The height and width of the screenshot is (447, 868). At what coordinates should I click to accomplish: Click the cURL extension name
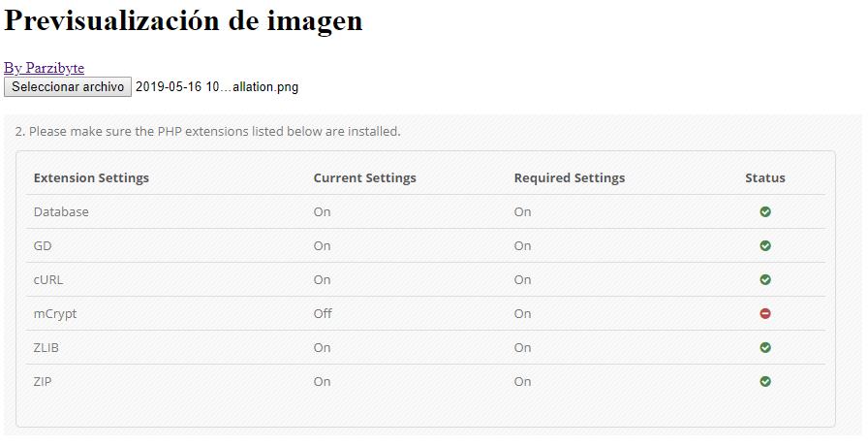[48, 279]
